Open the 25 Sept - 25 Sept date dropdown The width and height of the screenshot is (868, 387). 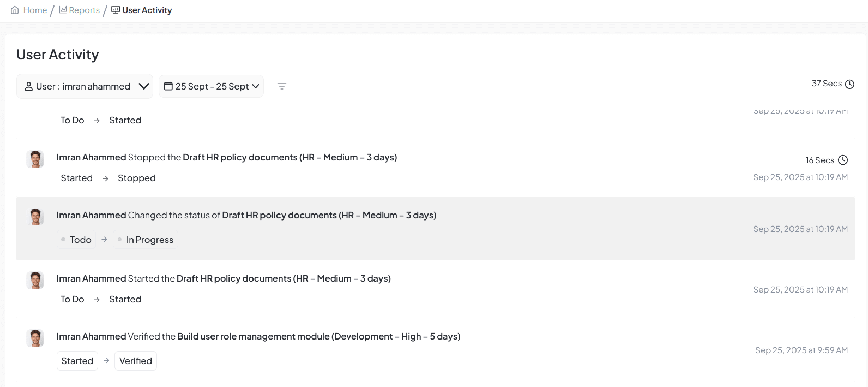click(x=212, y=86)
